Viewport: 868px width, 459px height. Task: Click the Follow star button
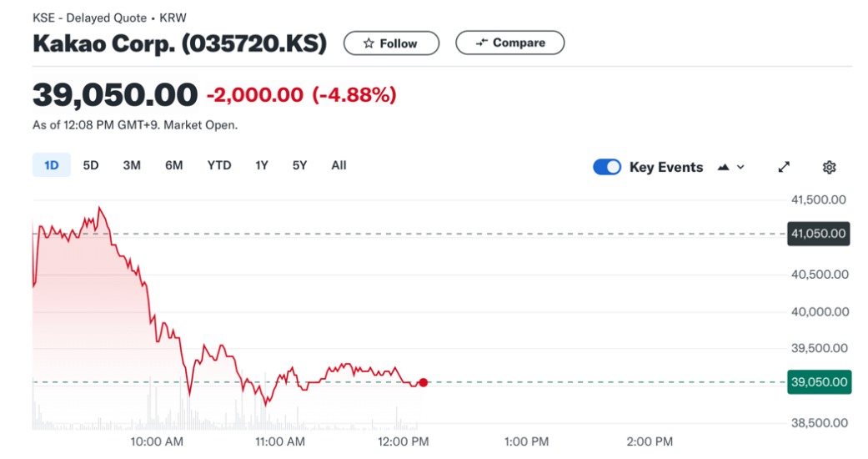(391, 43)
